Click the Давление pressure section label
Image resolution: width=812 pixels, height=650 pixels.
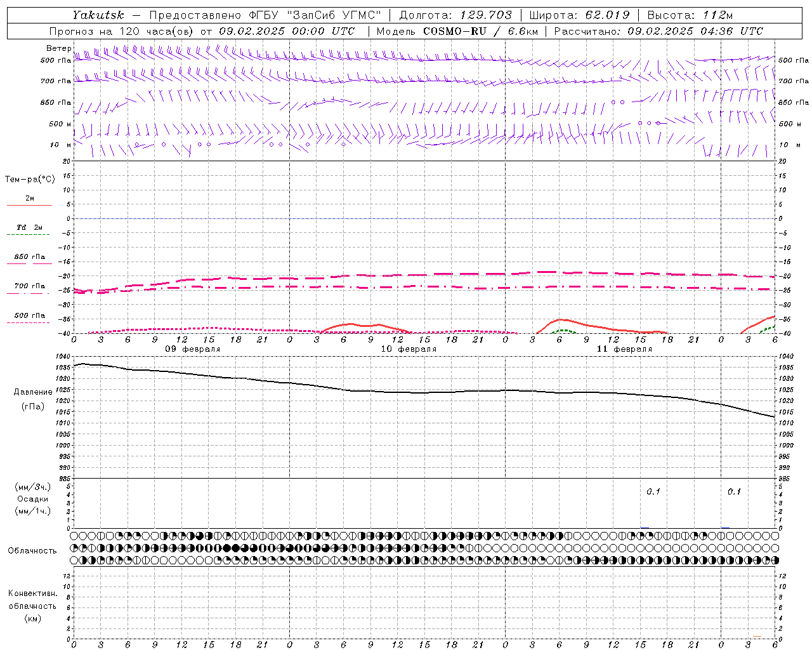(33, 392)
